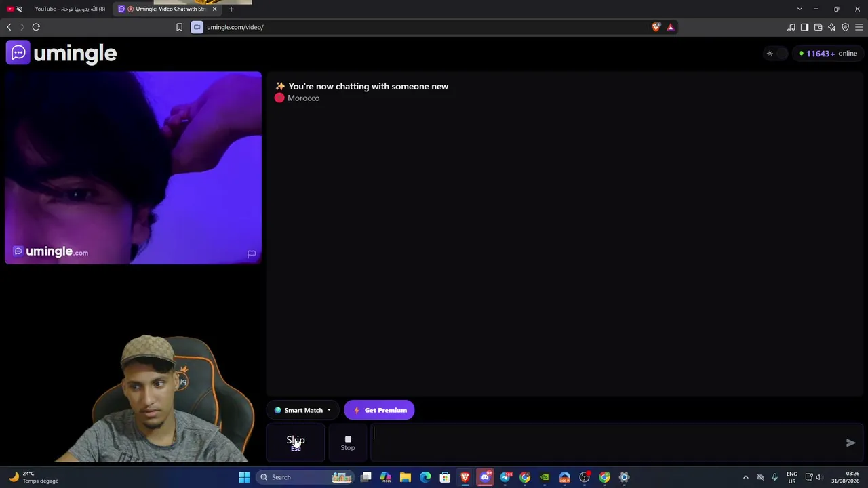Report the stranger using the flag icon
The width and height of the screenshot is (868, 488).
pos(252,254)
